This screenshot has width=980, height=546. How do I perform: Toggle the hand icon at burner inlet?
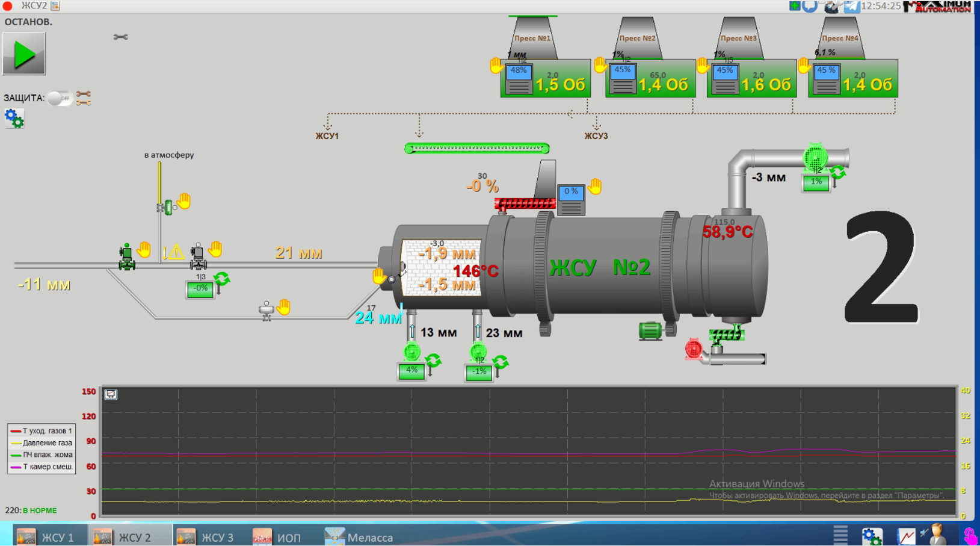pos(379,276)
